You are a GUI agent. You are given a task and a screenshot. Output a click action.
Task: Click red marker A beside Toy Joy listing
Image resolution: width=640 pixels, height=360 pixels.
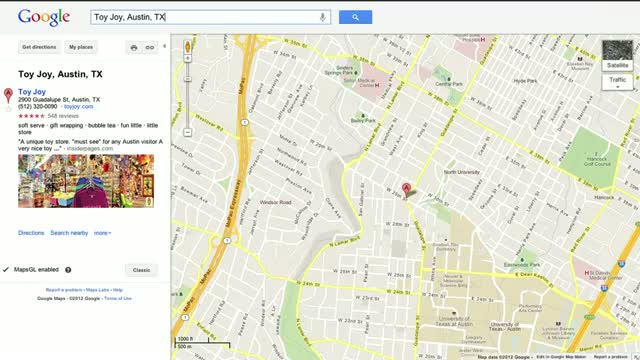tap(8, 95)
